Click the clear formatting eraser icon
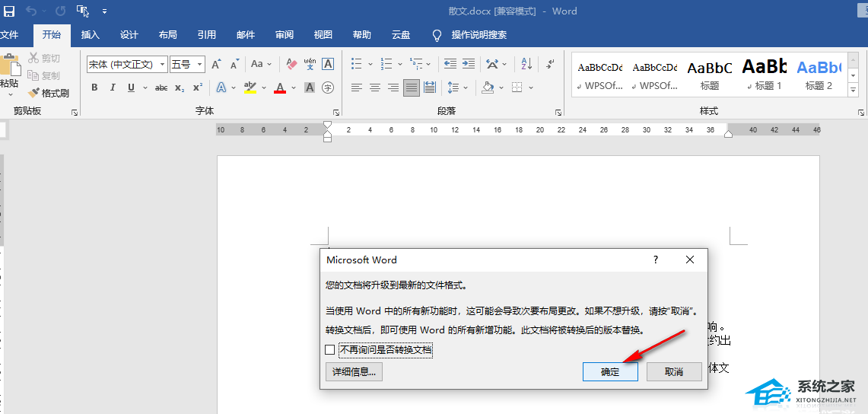 [x=291, y=65]
